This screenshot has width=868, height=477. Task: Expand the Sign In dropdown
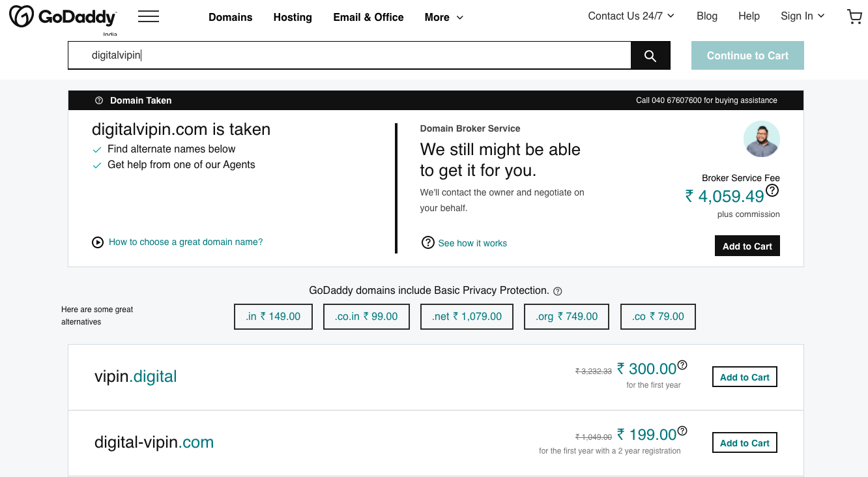coord(802,16)
